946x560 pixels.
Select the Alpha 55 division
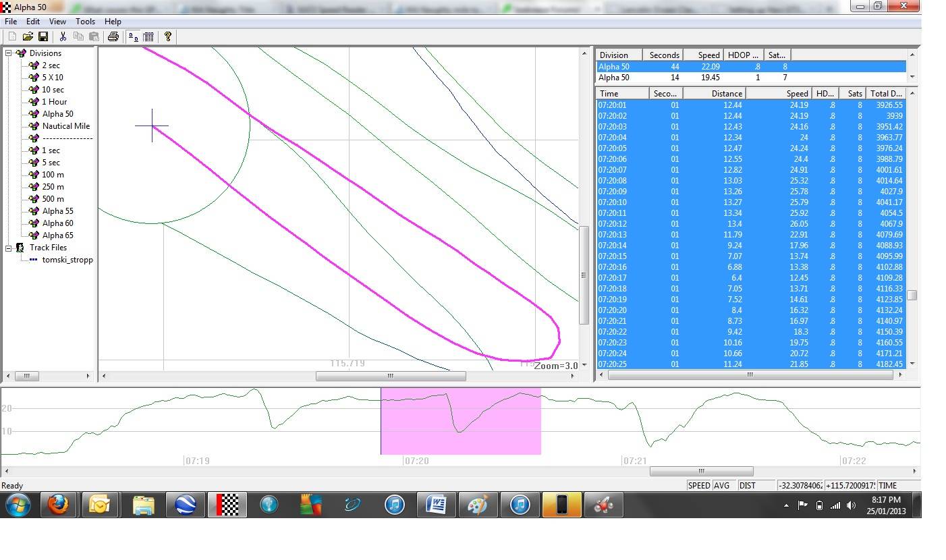point(57,211)
